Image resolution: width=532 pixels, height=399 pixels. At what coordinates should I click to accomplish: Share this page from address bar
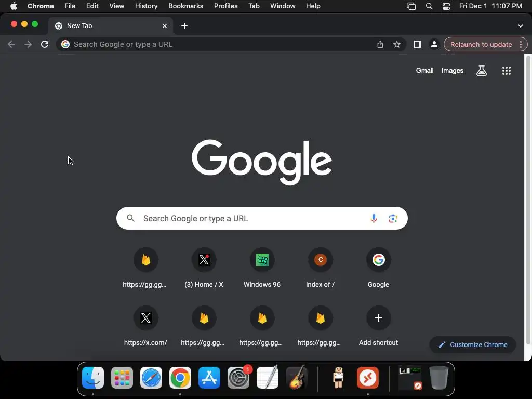[x=380, y=44]
